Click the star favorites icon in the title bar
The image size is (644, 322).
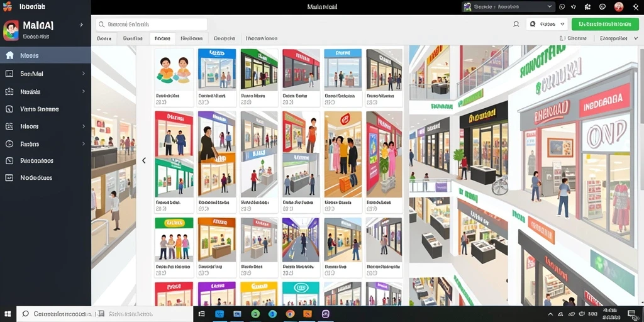click(x=574, y=6)
